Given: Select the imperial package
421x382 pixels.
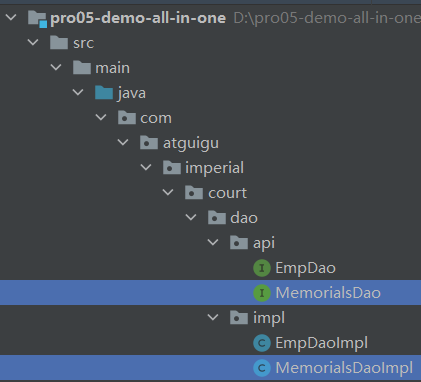Looking at the screenshot, I should tap(214, 168).
